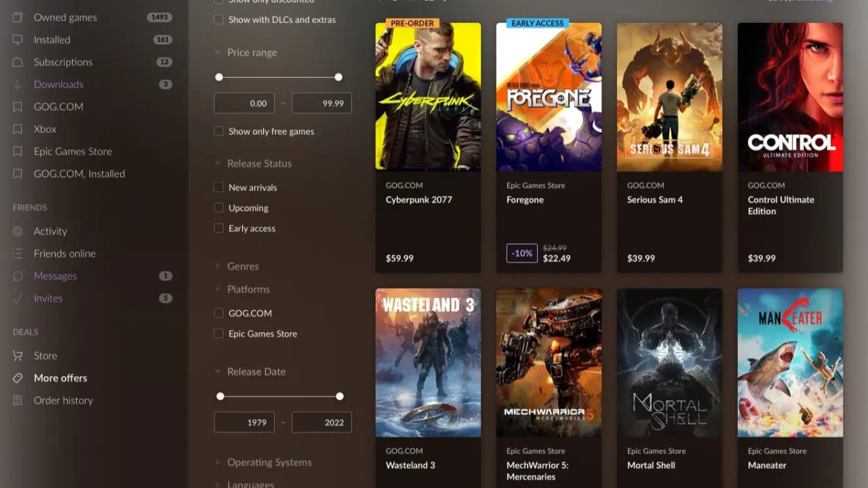The height and width of the screenshot is (488, 868).
Task: Click the Cyberpunk 2077 title link
Action: pos(418,199)
